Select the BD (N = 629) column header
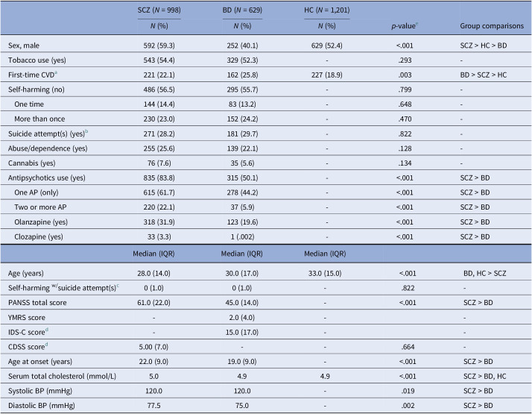 point(242,10)
